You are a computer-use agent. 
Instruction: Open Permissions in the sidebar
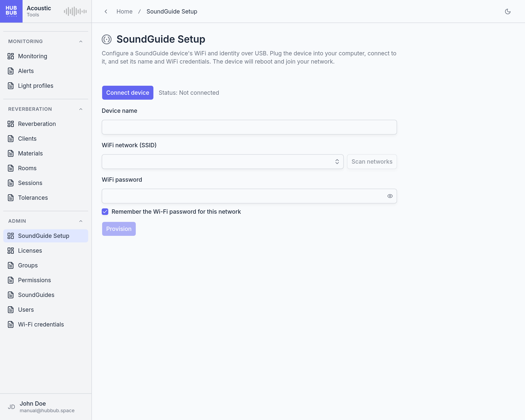point(46,280)
